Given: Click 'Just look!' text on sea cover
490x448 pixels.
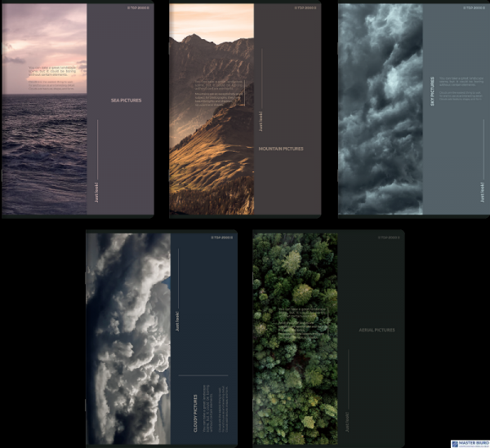Looking at the screenshot, I should 96,193.
